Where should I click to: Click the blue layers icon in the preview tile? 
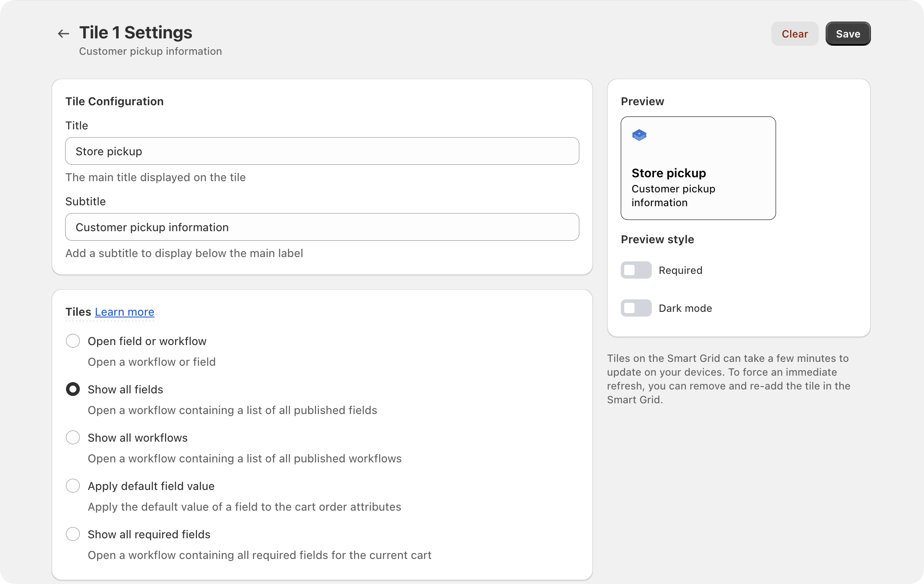pyautogui.click(x=639, y=135)
